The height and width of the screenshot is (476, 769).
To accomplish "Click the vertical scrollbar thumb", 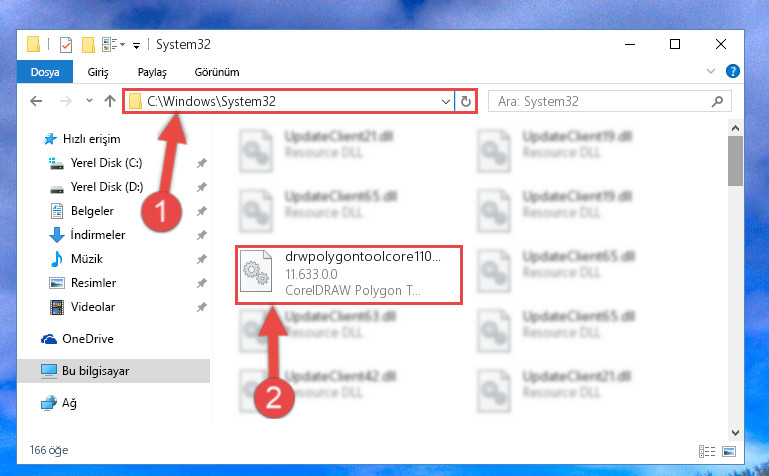I will pos(735,161).
